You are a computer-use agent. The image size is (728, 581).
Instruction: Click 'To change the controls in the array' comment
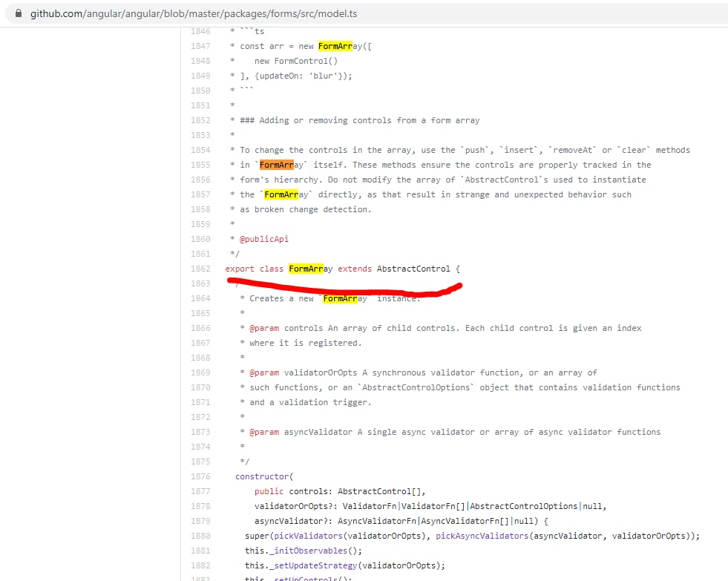(326, 150)
